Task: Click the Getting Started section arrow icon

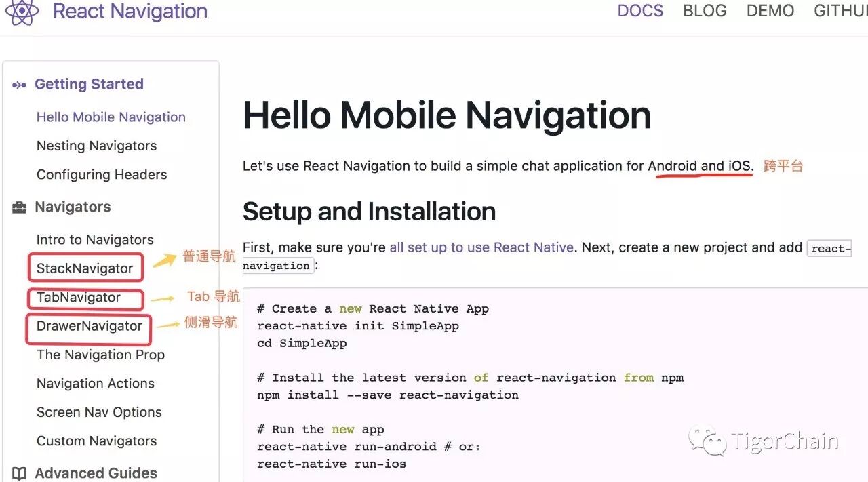Action: [19, 85]
